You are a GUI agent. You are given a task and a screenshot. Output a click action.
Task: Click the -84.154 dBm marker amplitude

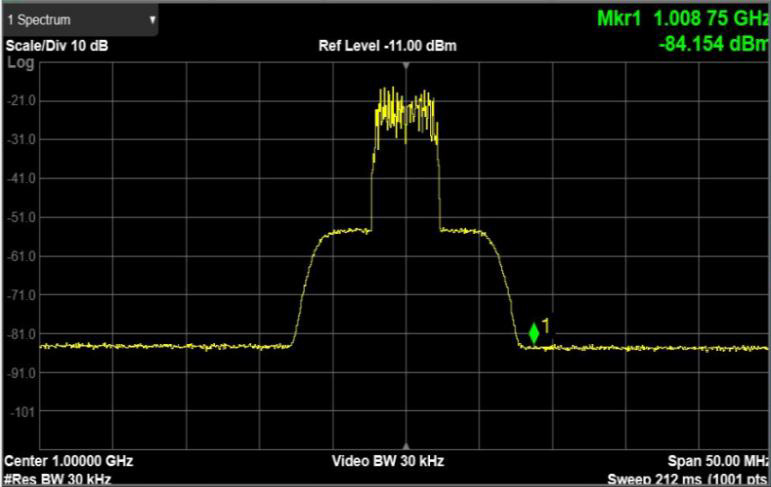pos(710,43)
